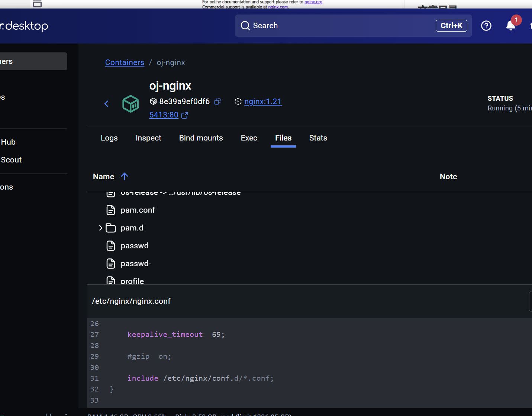The image size is (532, 416).
Task: Open the Scout sidebar item
Action: [x=11, y=160]
